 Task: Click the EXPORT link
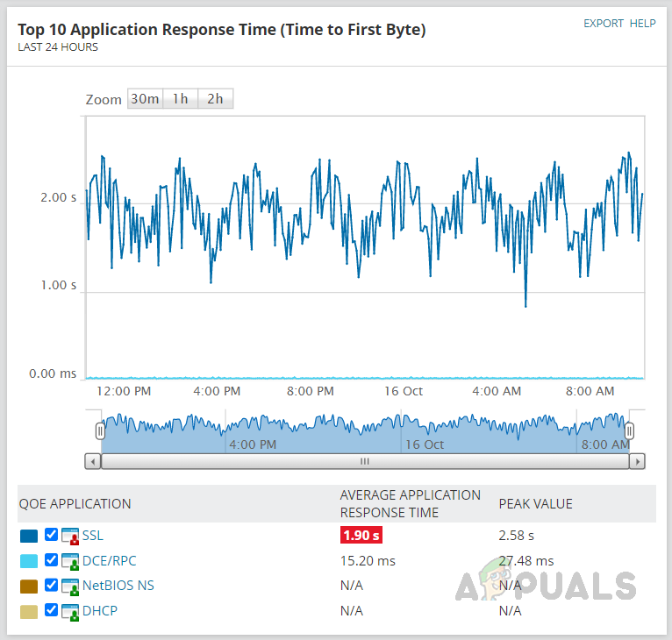pyautogui.click(x=603, y=23)
